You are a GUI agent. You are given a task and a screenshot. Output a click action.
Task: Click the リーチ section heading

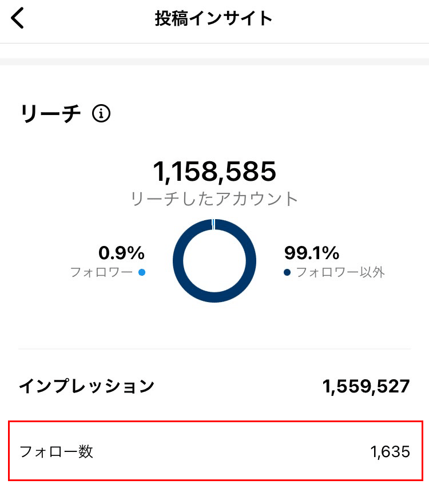point(50,114)
